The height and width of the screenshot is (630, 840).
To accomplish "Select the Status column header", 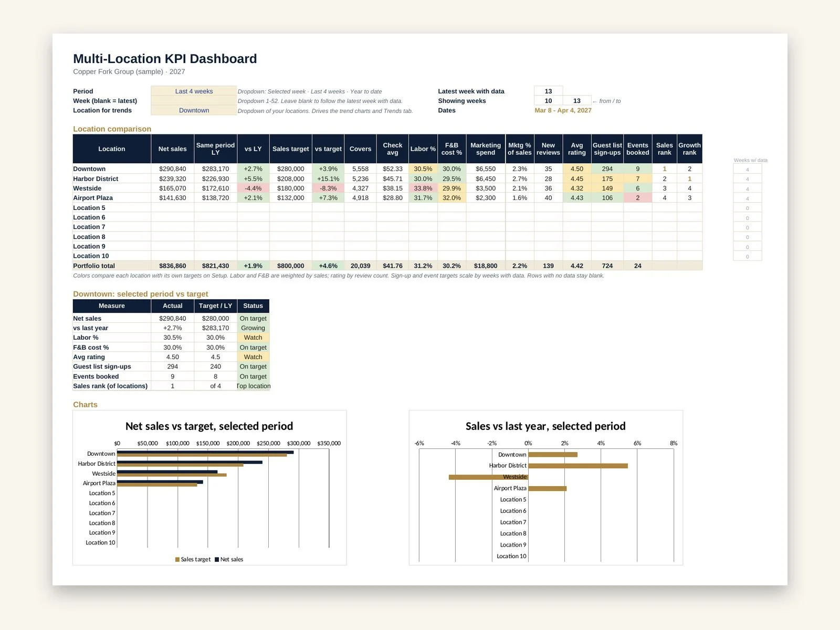I will tap(253, 306).
